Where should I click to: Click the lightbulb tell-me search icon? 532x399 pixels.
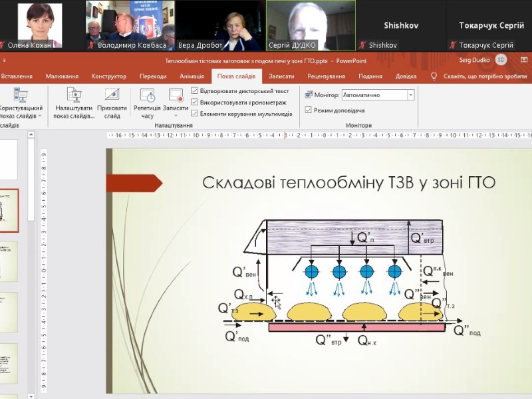coord(434,76)
